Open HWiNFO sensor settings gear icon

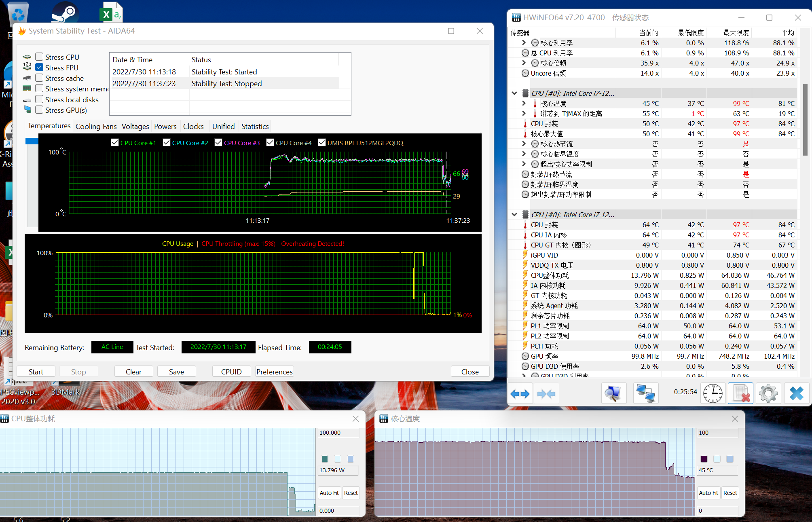point(768,393)
